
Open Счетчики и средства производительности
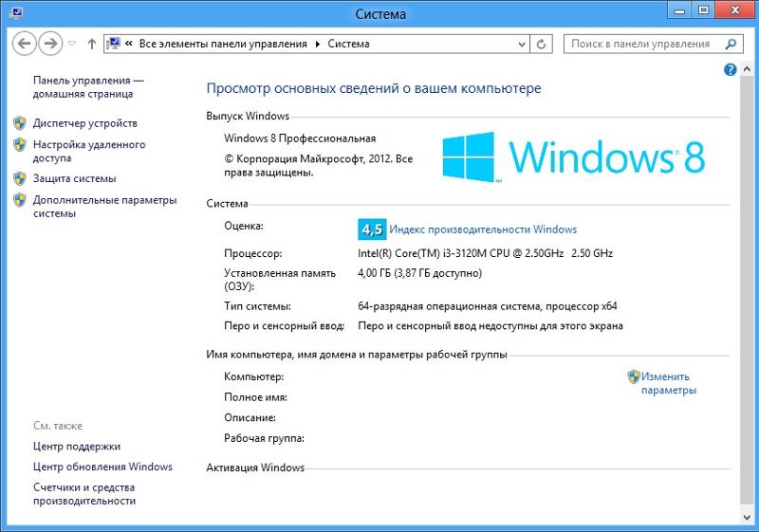point(84,494)
